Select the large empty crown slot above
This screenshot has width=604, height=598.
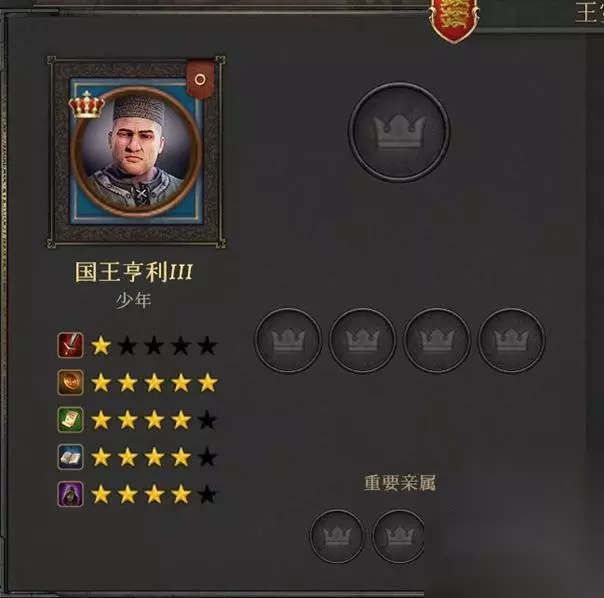[x=399, y=131]
